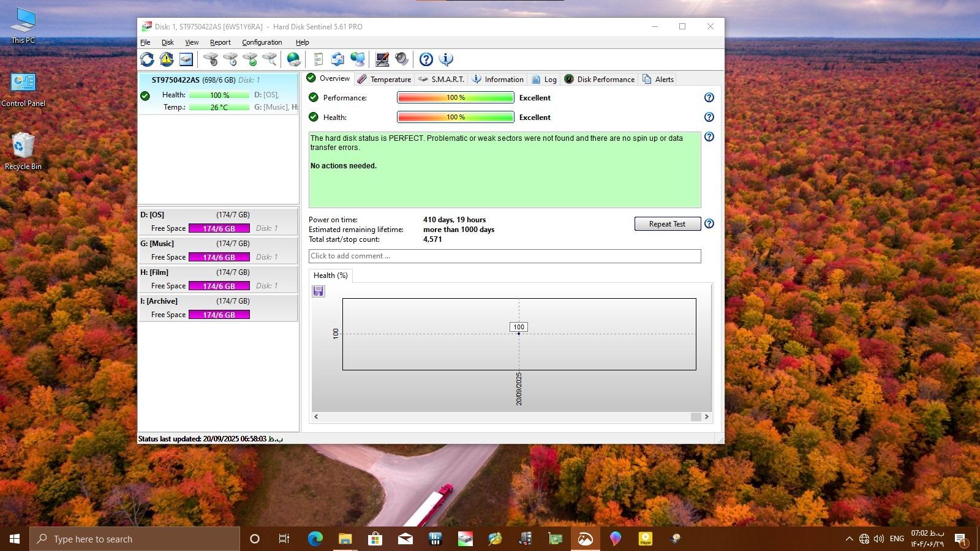The image size is (980, 551).
Task: Click the disk icon with green checkmark
Action: (250, 59)
